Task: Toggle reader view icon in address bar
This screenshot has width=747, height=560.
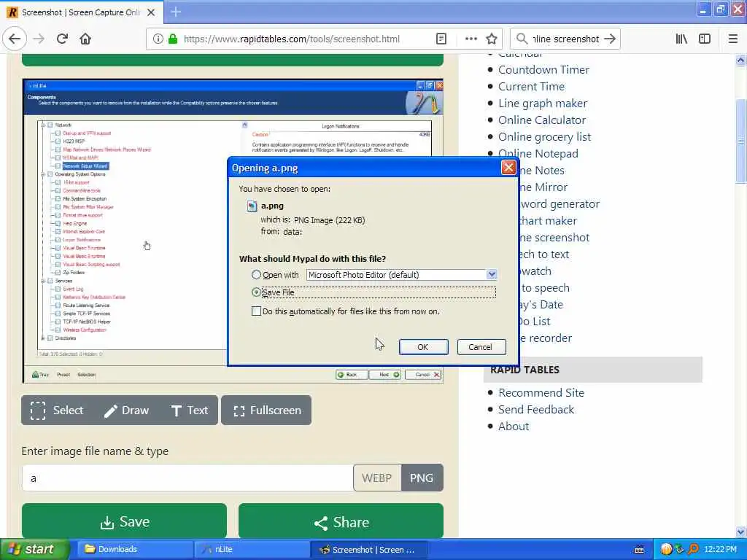Action: point(441,39)
